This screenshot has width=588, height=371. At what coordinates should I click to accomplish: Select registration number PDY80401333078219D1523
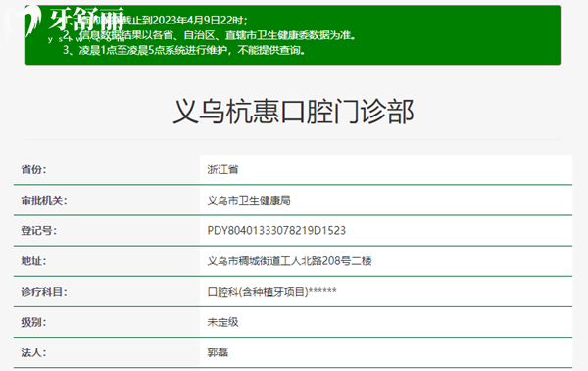click(x=276, y=231)
